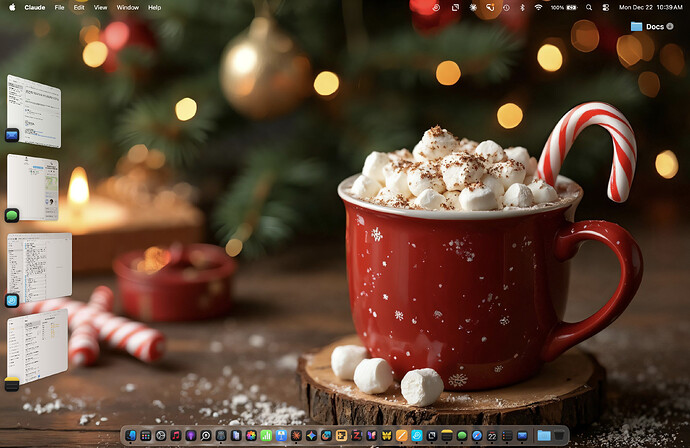This screenshot has width=690, height=448.
Task: Open the Time Machine status menu
Action: (506, 7)
